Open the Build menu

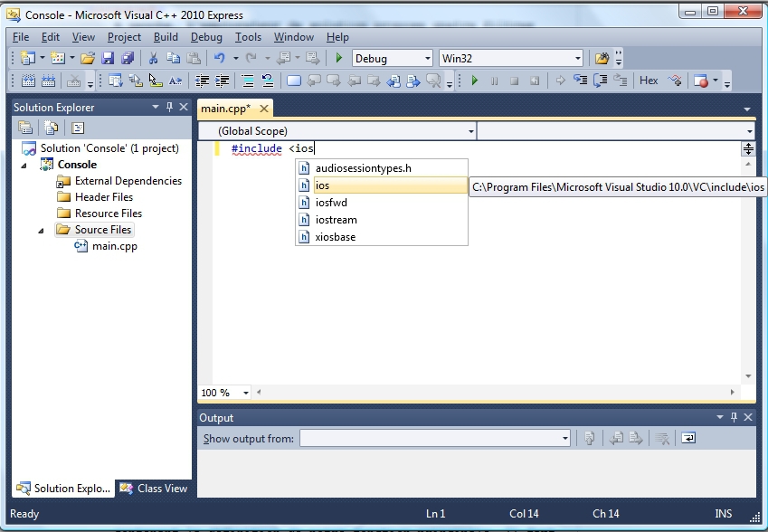tap(166, 37)
